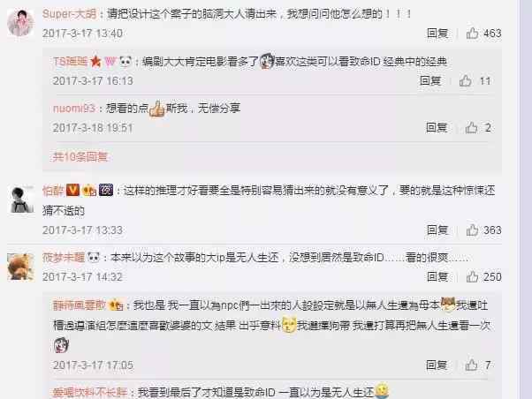Expand the 共10条回复 replies link
532x399 pixels.
pos(80,156)
